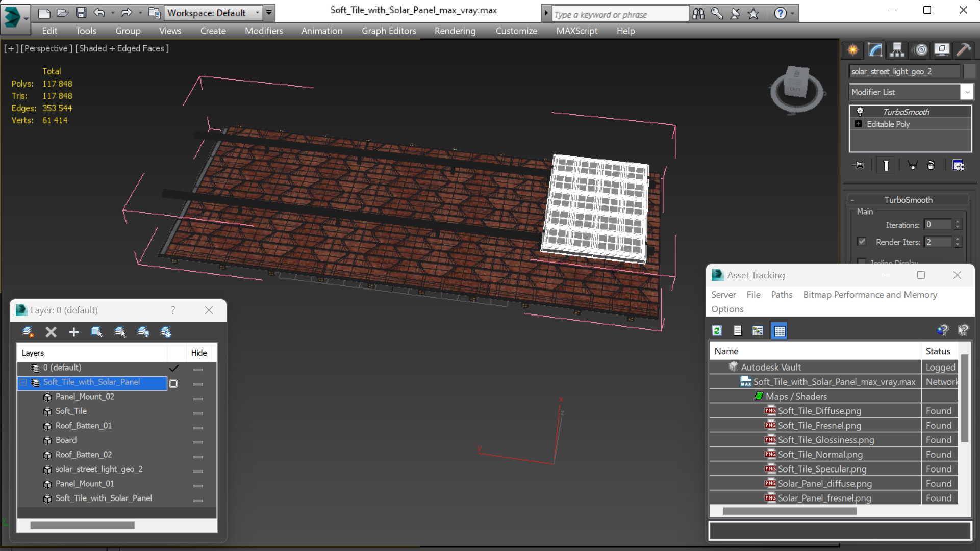Screen dimensions: 980x551
Task: Increase TurboSmooth Iterations spinner
Action: point(958,222)
